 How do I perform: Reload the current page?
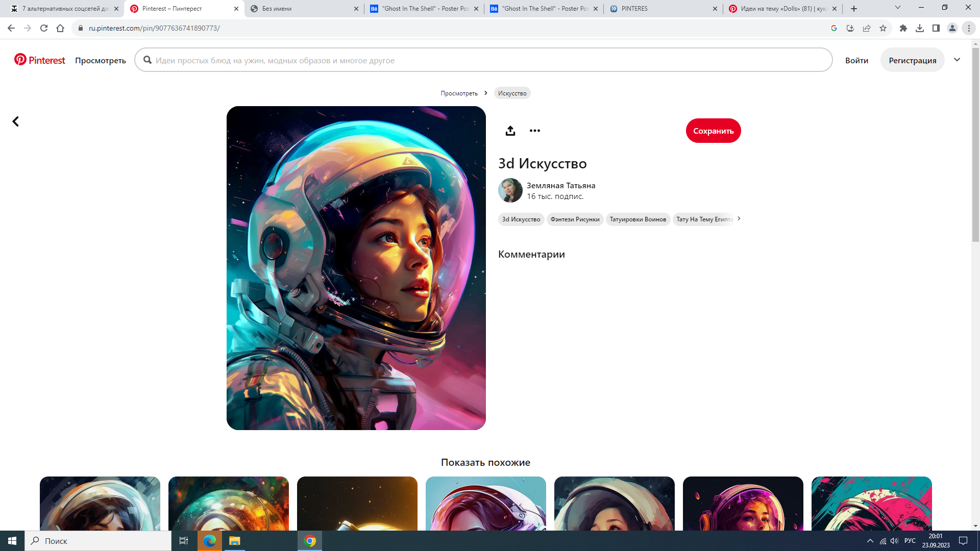coord(44,28)
